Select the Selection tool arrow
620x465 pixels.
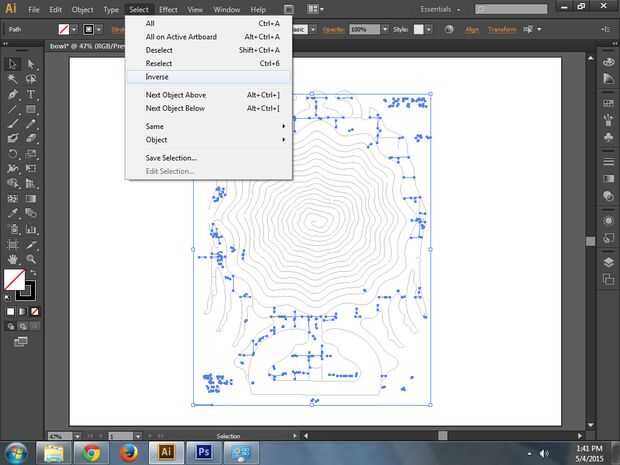13,64
